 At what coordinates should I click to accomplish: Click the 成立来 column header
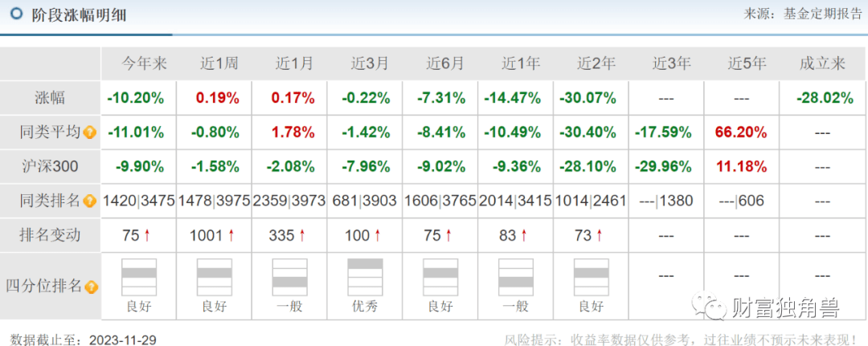coord(822,64)
